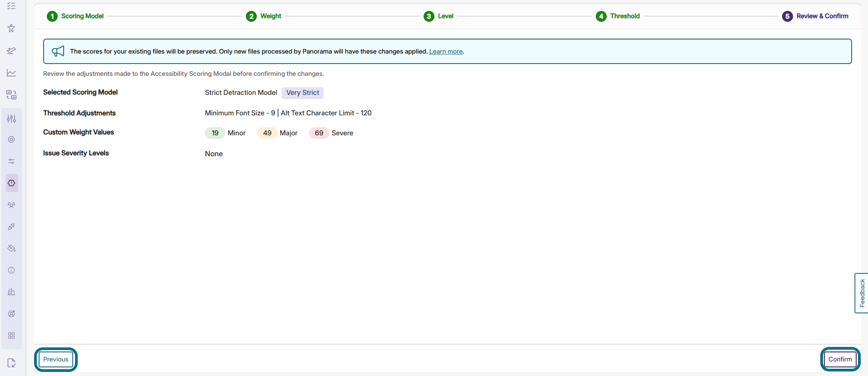Open the four-squares grid apps icon
This screenshot has width=868, height=376.
coord(11,336)
